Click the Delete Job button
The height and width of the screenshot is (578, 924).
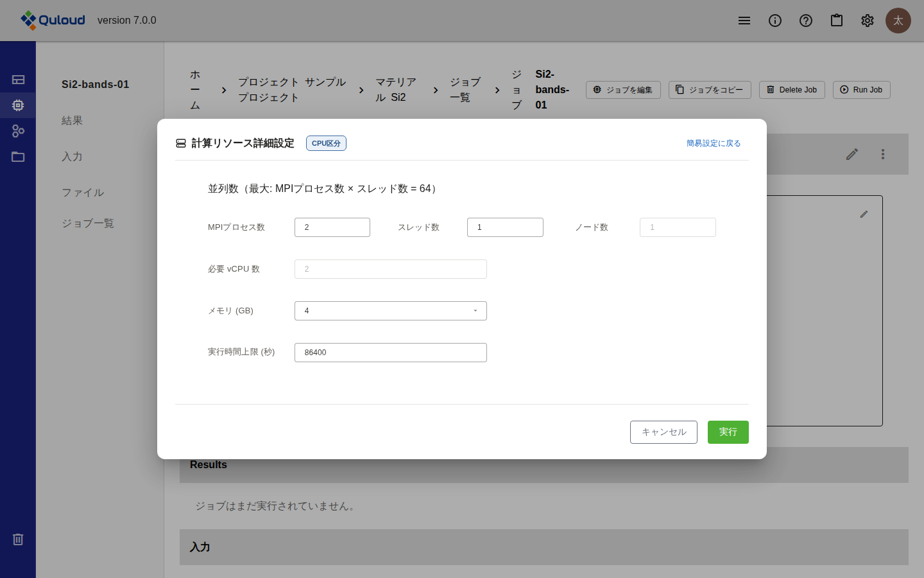(792, 90)
